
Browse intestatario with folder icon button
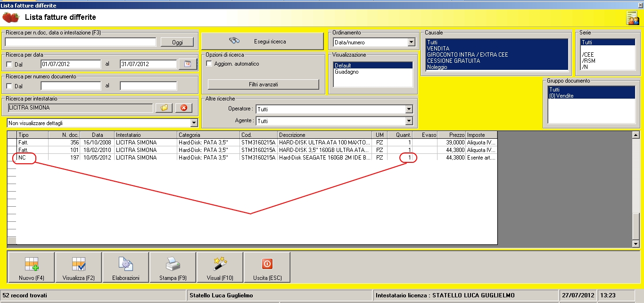coord(164,108)
